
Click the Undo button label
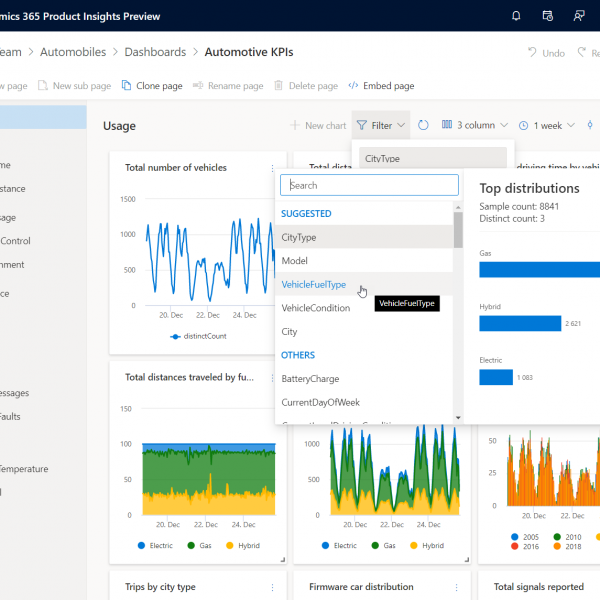click(x=553, y=53)
